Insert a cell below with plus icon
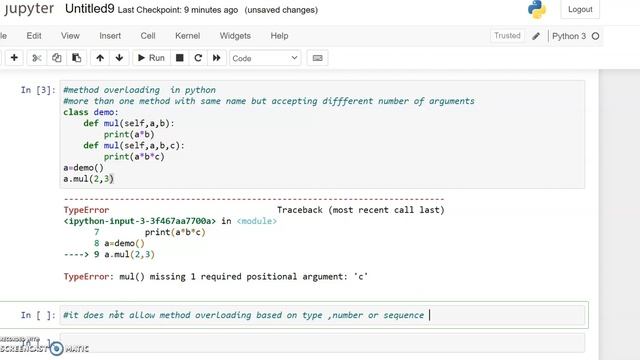Viewport: 640px width, 360px height. pyautogui.click(x=14, y=58)
